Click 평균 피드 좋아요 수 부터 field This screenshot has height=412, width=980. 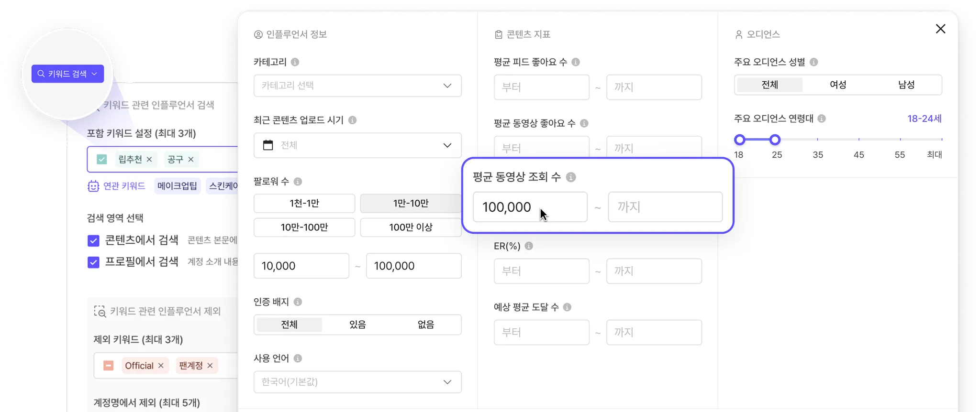(x=542, y=87)
